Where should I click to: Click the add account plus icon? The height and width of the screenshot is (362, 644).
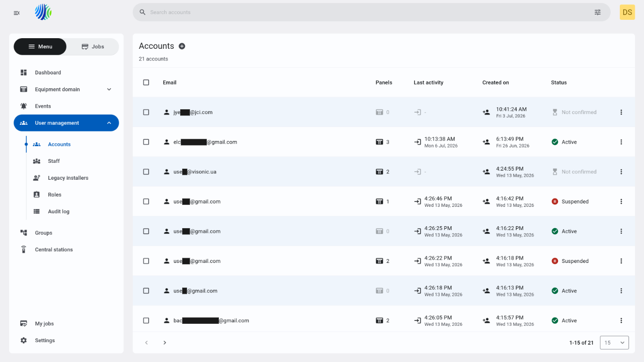[x=182, y=46]
